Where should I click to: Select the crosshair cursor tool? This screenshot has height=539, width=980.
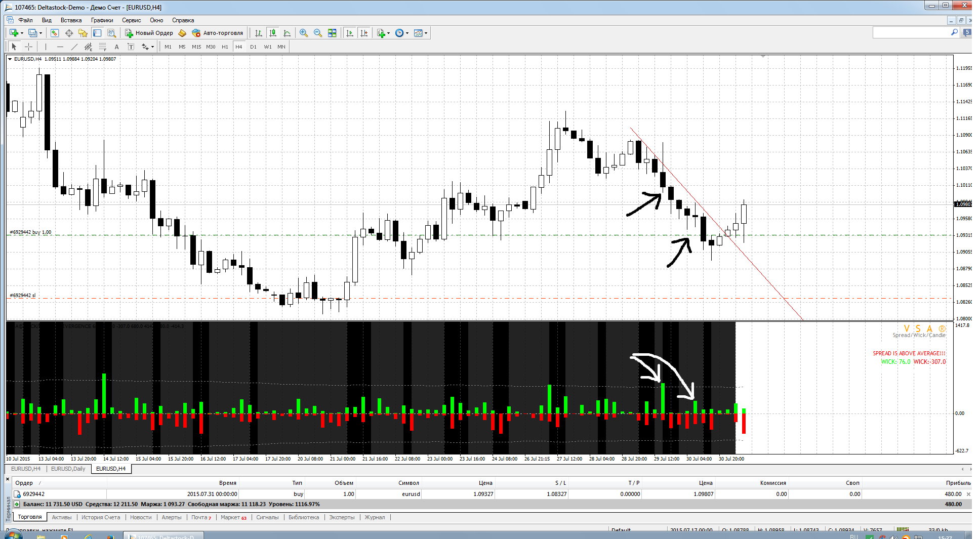[x=29, y=47]
